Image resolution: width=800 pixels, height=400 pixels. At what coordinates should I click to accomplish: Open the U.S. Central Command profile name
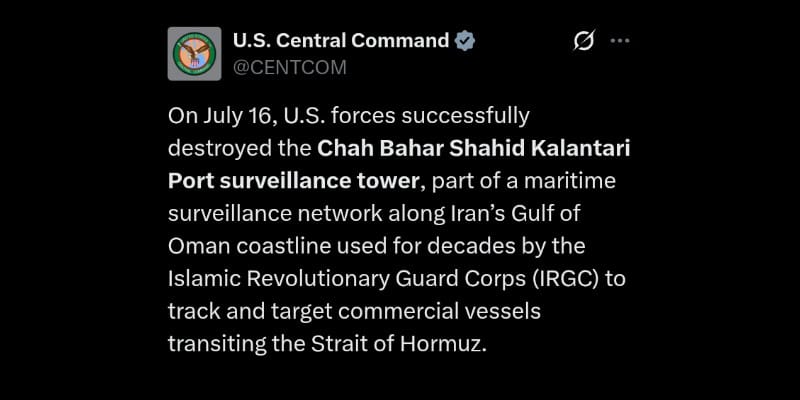[x=341, y=40]
